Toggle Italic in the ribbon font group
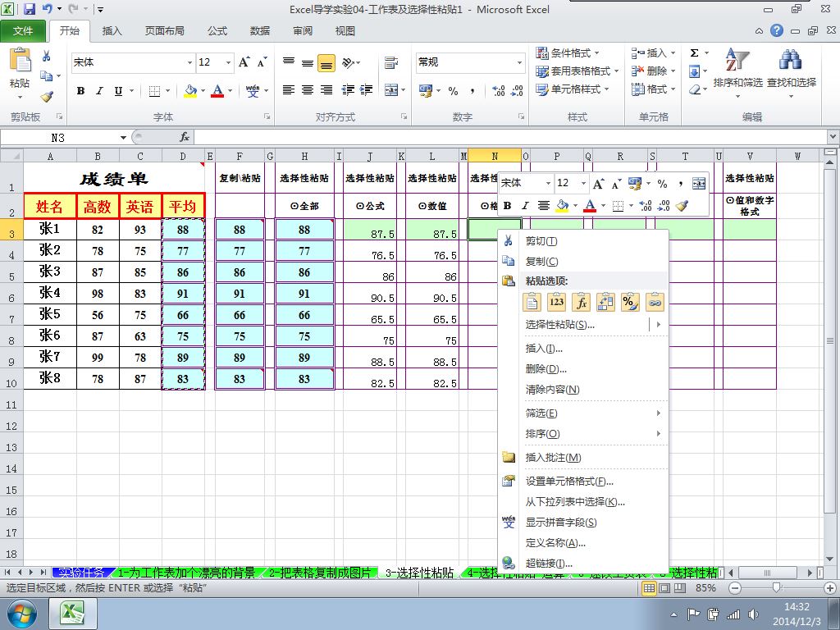This screenshot has width=840, height=630. [99, 91]
